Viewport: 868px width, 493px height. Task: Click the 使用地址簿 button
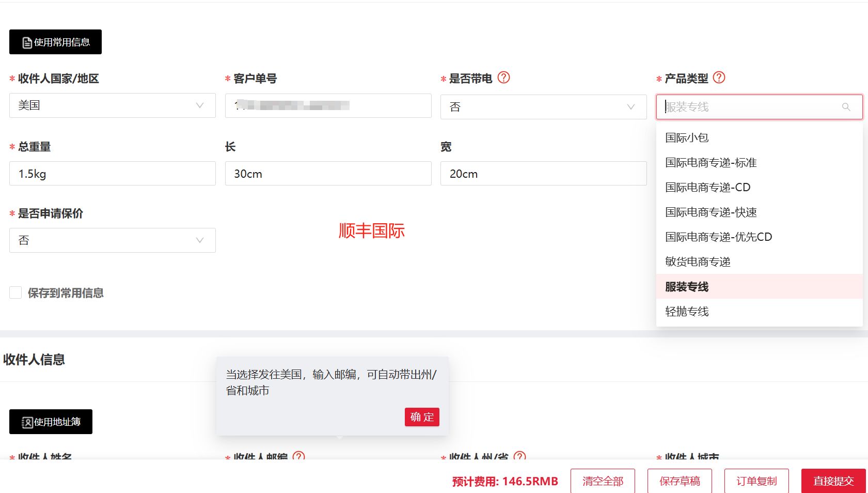(51, 422)
